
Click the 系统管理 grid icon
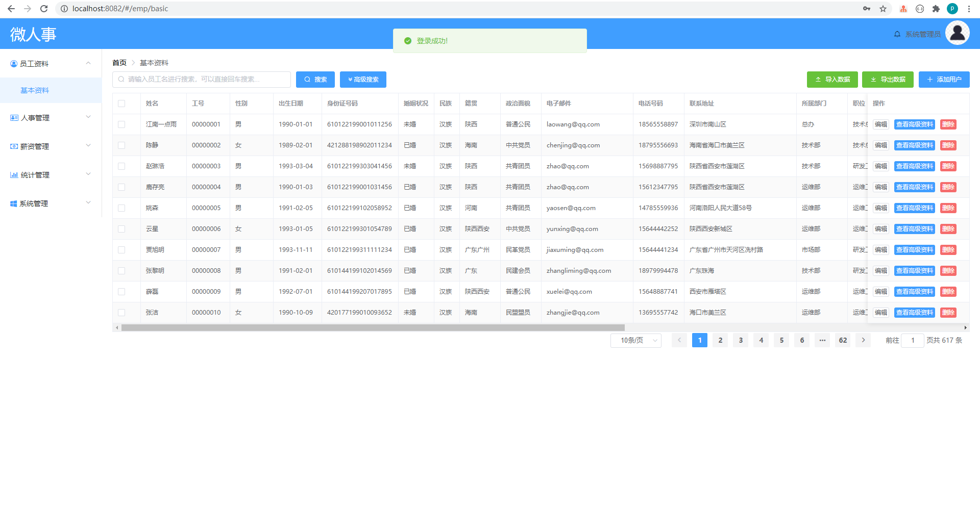(14, 203)
